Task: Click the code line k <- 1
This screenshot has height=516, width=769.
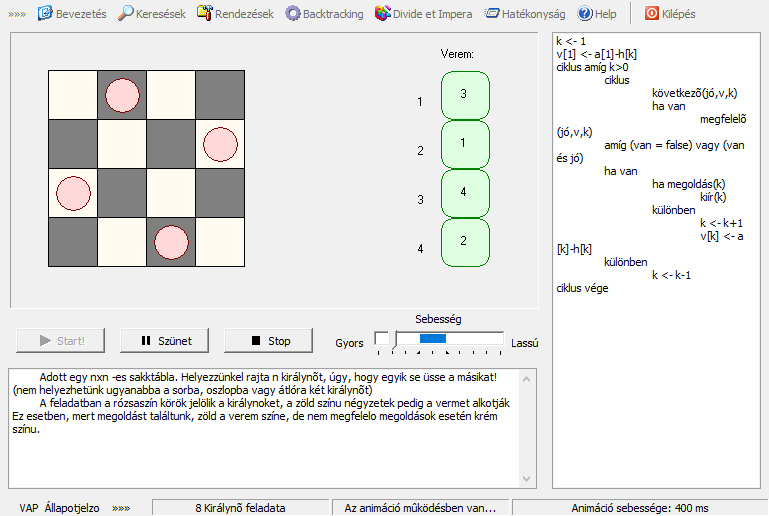Action: tap(571, 41)
